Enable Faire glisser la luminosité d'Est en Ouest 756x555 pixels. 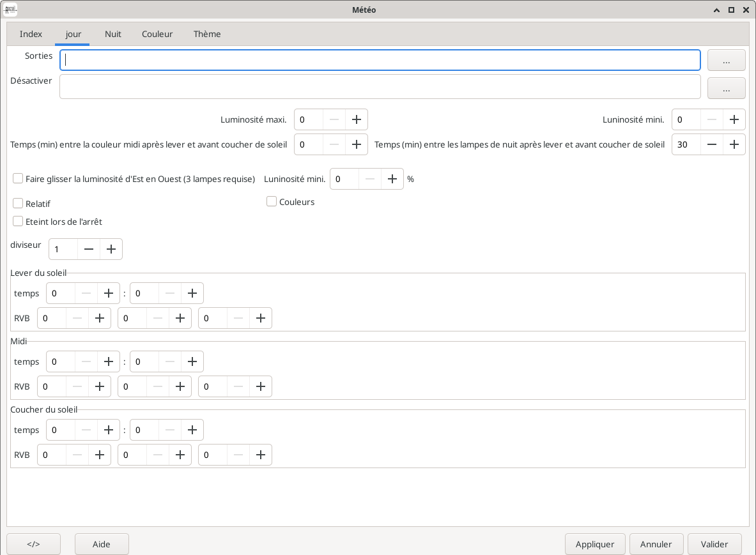point(18,179)
